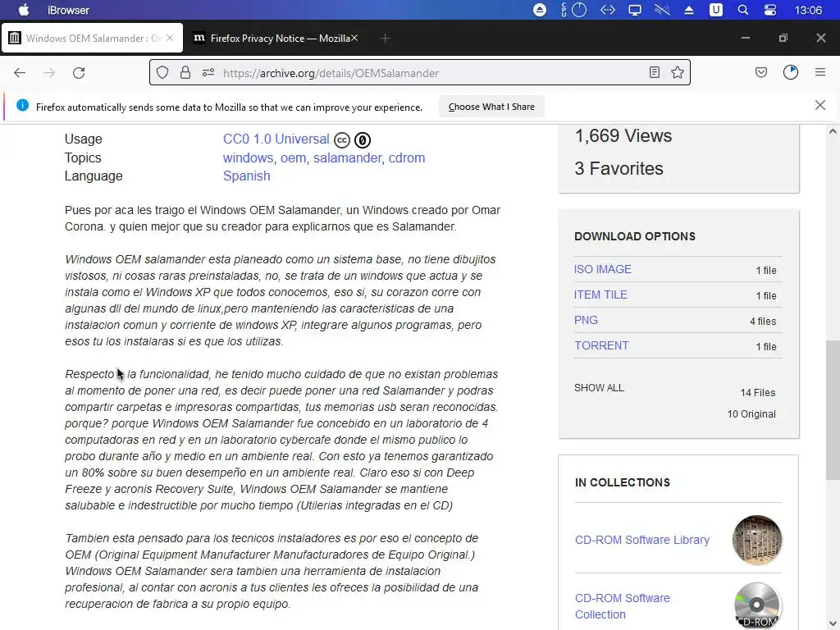Open the Spanish language link
The width and height of the screenshot is (840, 630).
click(246, 176)
